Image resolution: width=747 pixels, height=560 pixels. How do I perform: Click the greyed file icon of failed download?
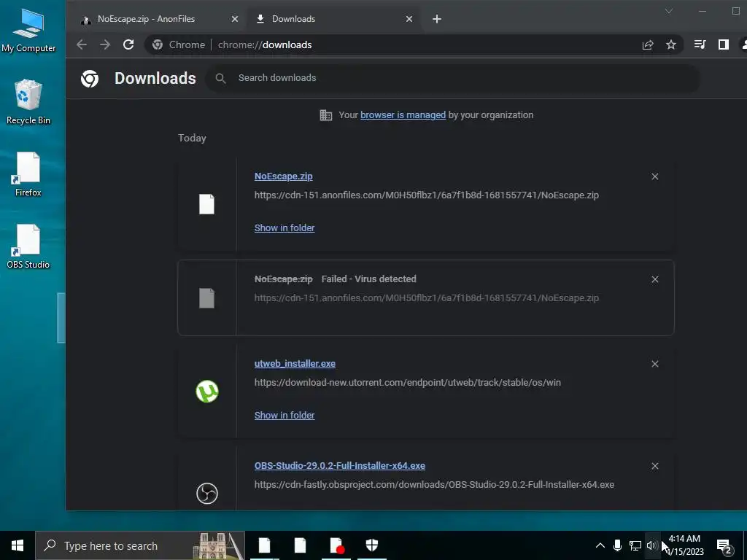point(206,298)
